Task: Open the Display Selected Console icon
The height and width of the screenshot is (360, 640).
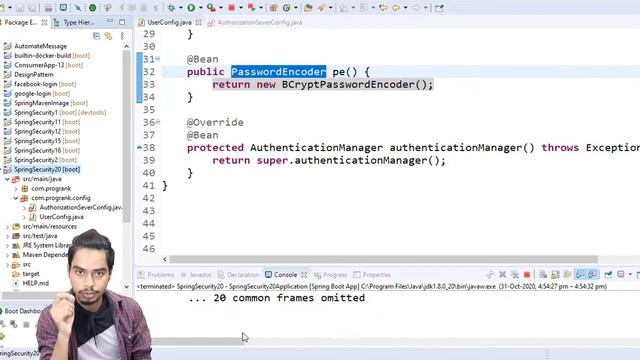Action: (x=621, y=275)
